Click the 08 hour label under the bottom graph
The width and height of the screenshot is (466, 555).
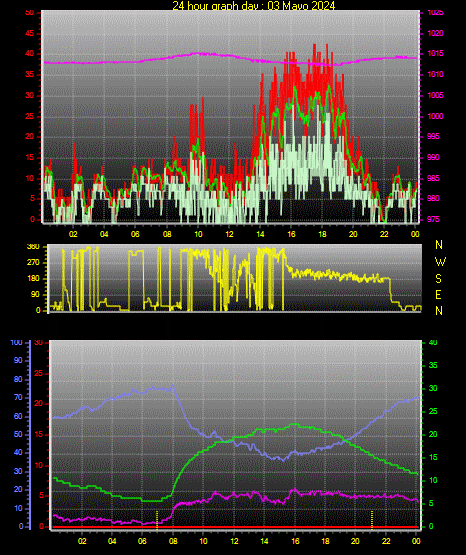click(173, 541)
